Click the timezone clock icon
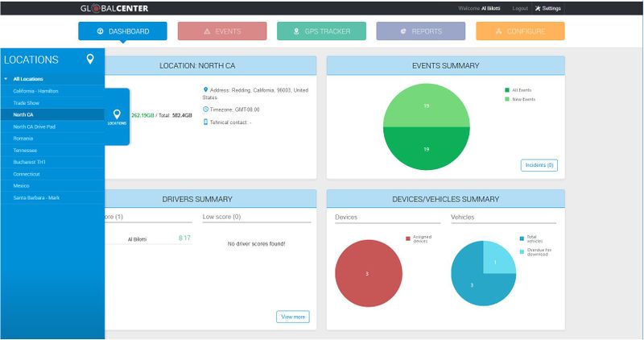 pos(205,109)
